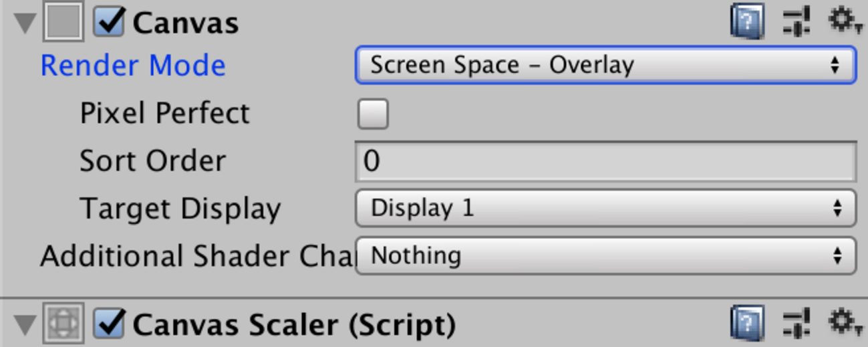Open Canvas component presets icon
Viewport: 868px width, 347px height.
pyautogui.click(x=797, y=22)
